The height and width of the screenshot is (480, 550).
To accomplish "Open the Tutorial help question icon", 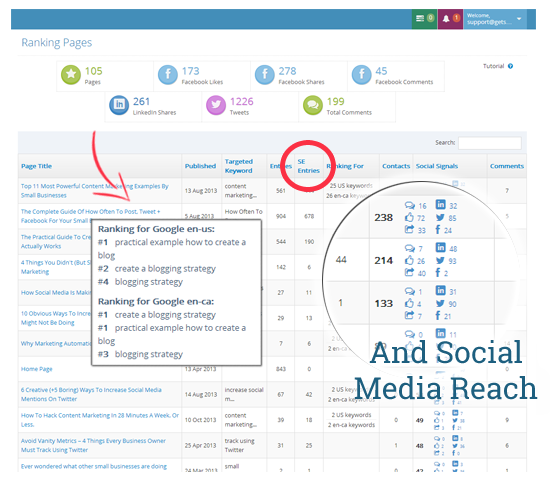I will [510, 66].
